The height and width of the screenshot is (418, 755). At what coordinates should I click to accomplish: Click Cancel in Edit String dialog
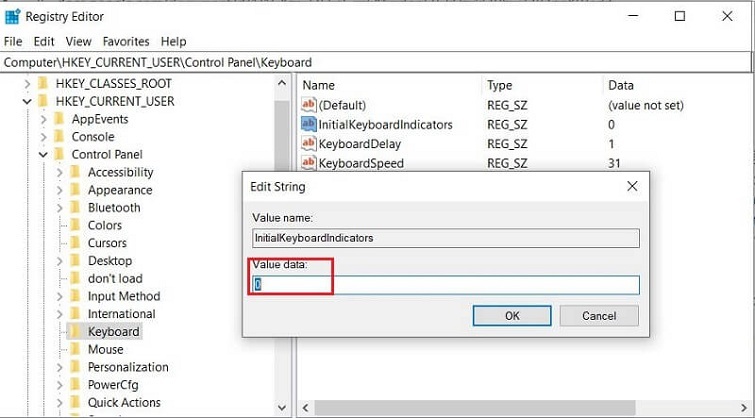click(x=598, y=315)
